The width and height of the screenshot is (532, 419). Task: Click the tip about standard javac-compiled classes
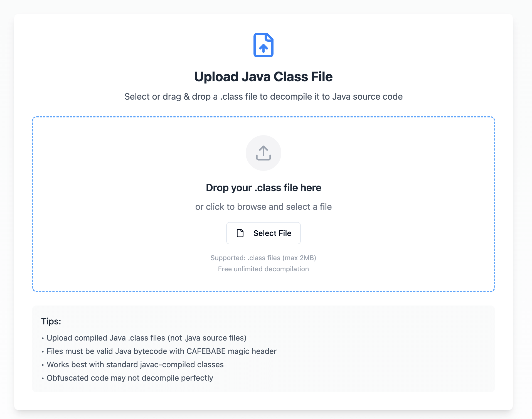point(135,364)
